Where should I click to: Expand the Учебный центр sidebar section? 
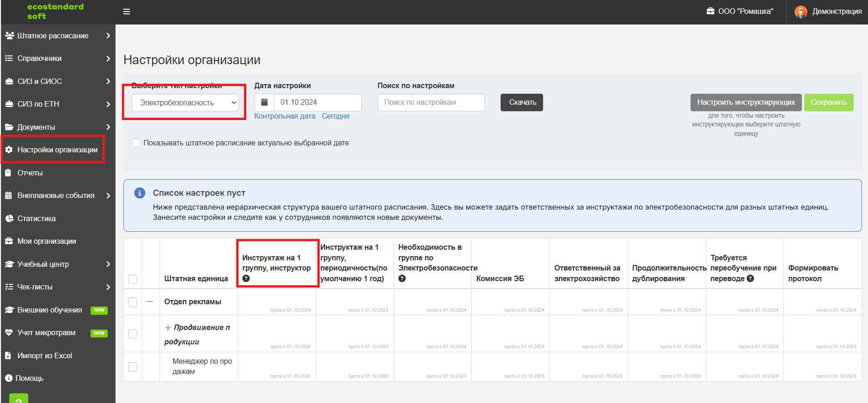pos(58,264)
